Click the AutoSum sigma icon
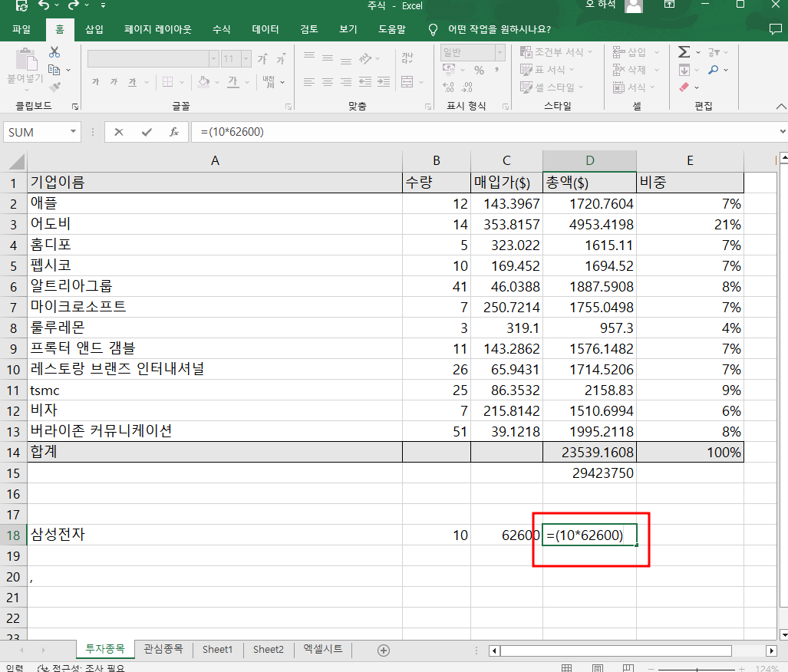 coord(684,51)
